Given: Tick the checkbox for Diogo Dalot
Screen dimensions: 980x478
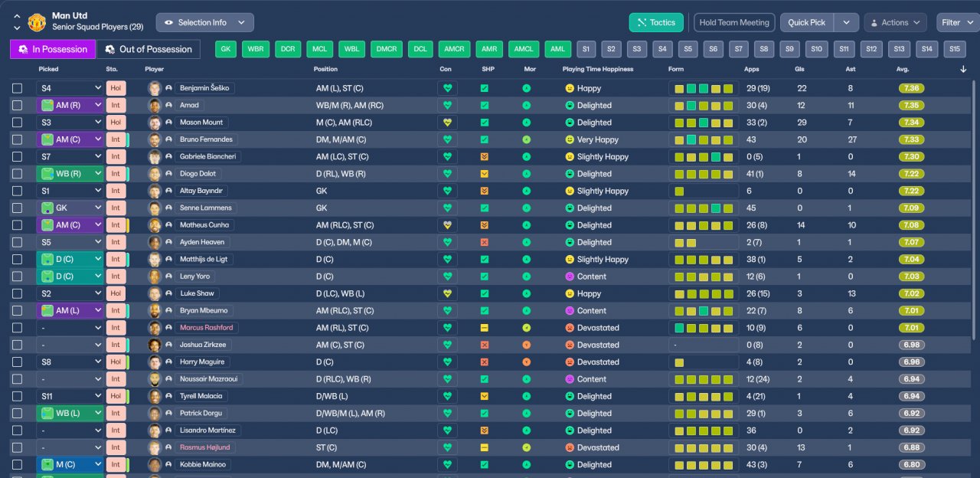Looking at the screenshot, I should click(17, 174).
